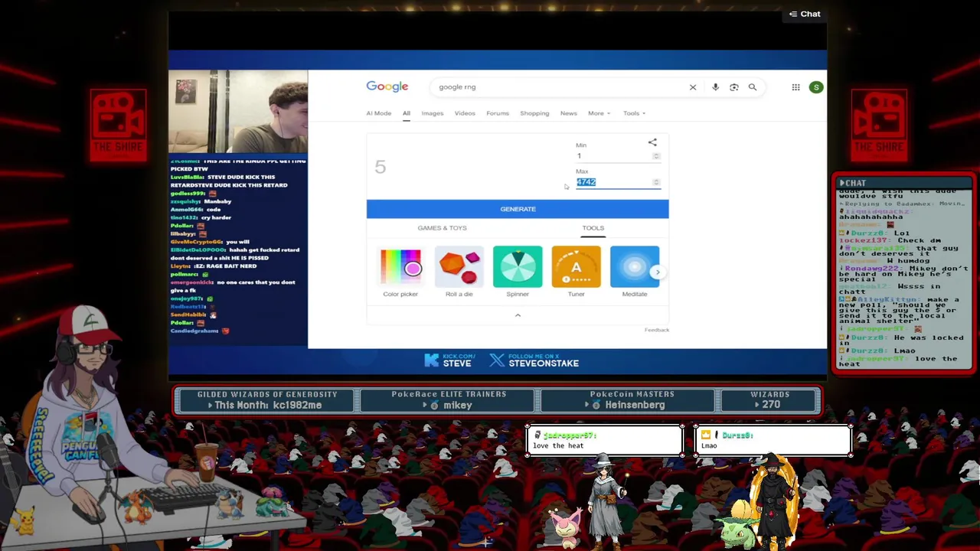Open the Color picker tool
980x551 pixels.
400,272
